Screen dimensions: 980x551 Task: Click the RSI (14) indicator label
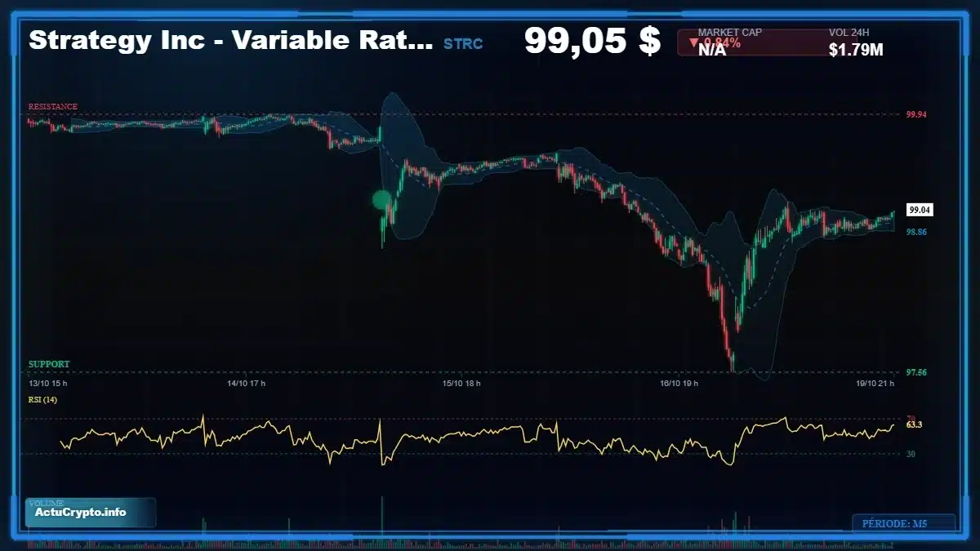[x=42, y=400]
